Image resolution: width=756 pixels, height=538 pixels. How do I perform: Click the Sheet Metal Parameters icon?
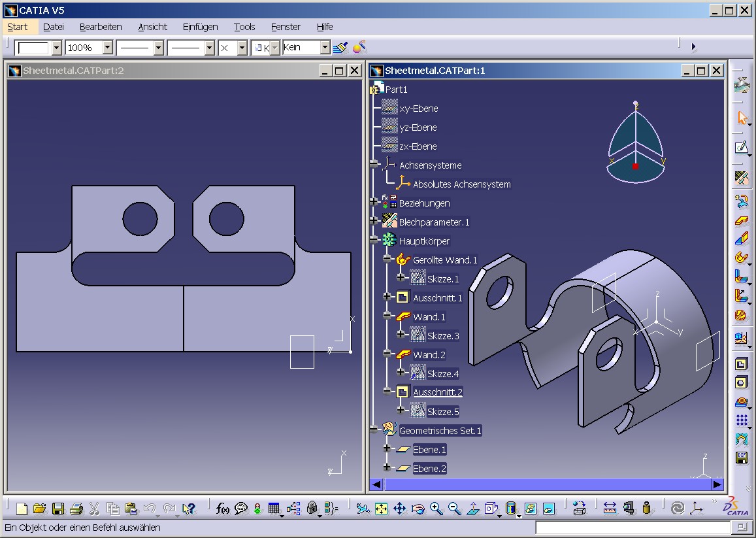point(742,178)
